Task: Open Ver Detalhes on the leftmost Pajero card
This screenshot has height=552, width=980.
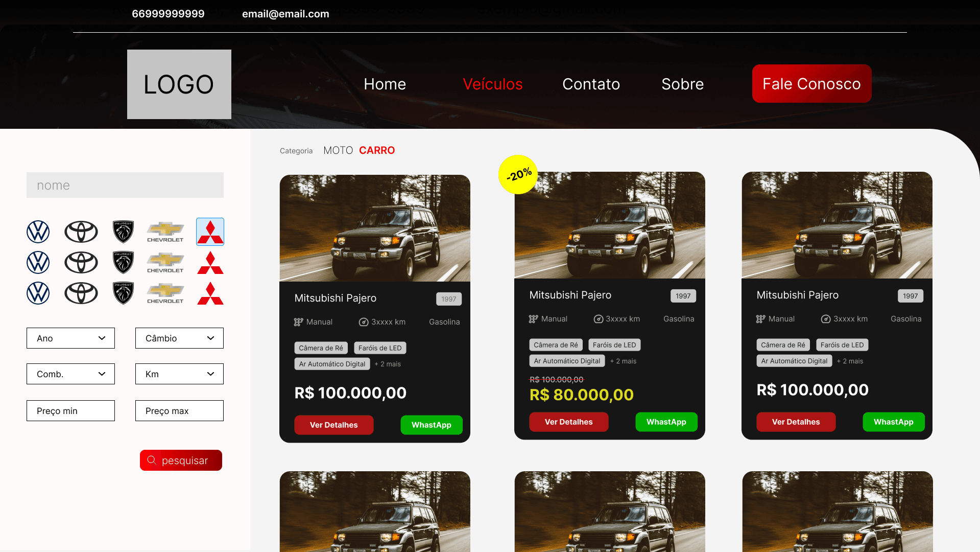Action: coord(334,425)
